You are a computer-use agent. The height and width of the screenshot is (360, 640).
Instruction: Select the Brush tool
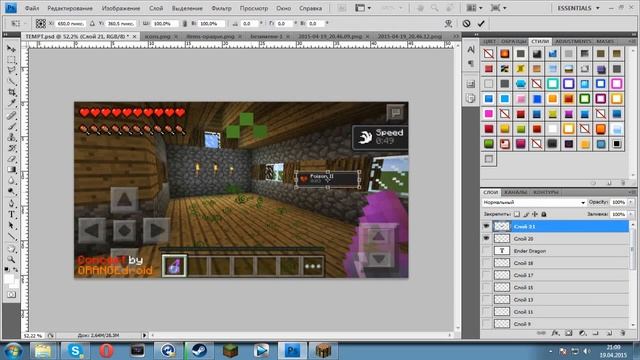point(11,126)
